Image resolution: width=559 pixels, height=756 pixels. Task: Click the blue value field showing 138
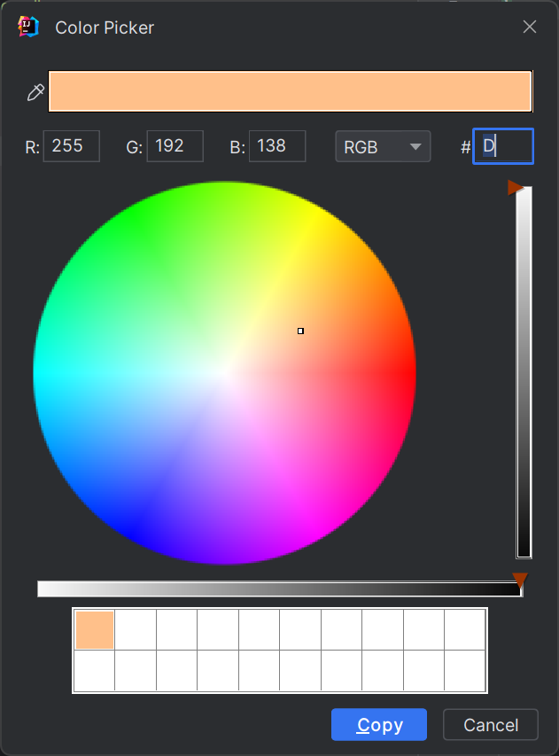(x=277, y=146)
